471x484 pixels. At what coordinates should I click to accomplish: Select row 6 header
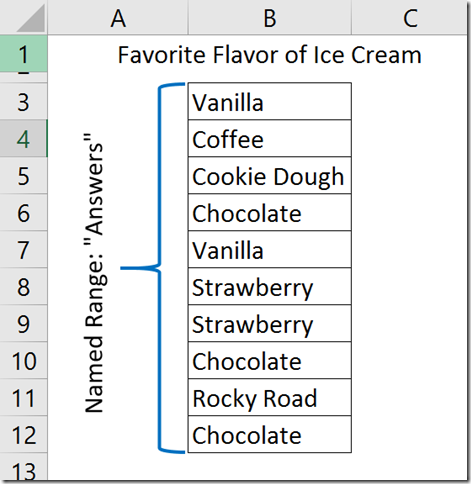pyautogui.click(x=24, y=212)
